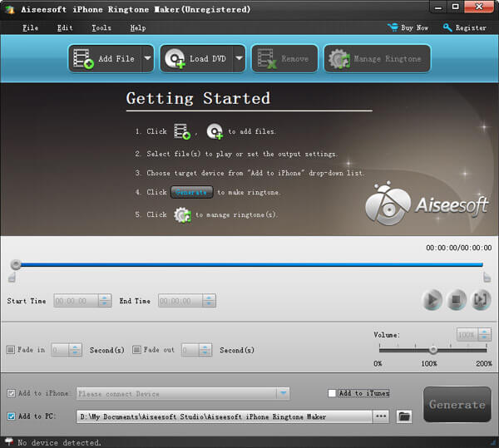Screen dimensions: 499x448
Task: Open the Edit menu
Action: click(65, 28)
